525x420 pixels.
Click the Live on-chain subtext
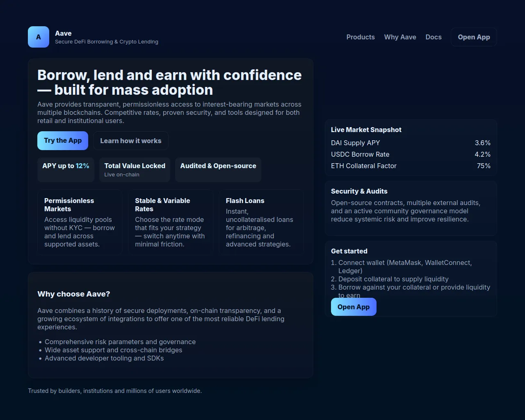click(x=122, y=175)
